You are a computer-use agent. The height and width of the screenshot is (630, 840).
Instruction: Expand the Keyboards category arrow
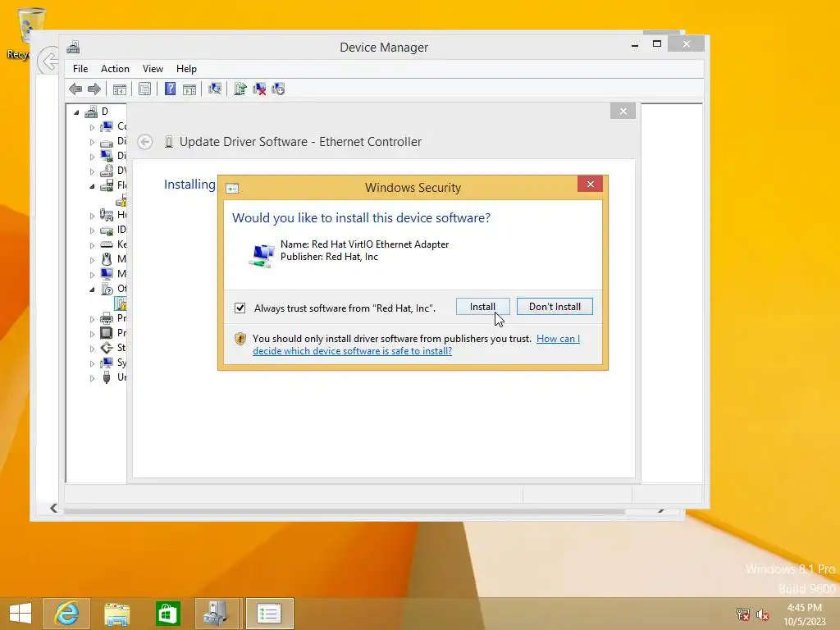pyautogui.click(x=92, y=245)
